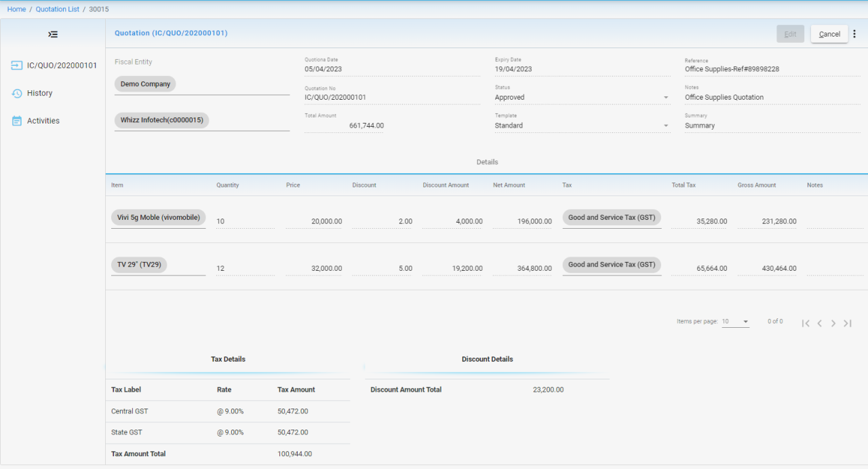
Task: Select the TV 29" (TV29) item chip
Action: (139, 265)
